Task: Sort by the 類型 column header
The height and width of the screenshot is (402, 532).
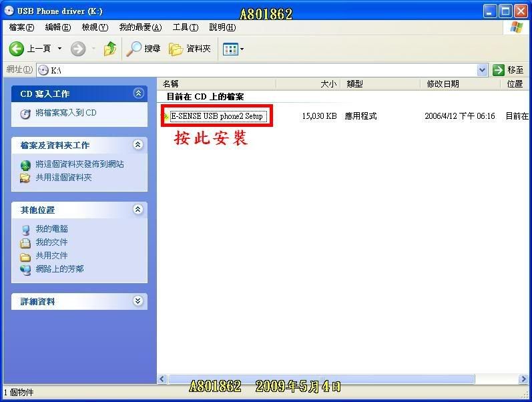Action: coord(380,84)
